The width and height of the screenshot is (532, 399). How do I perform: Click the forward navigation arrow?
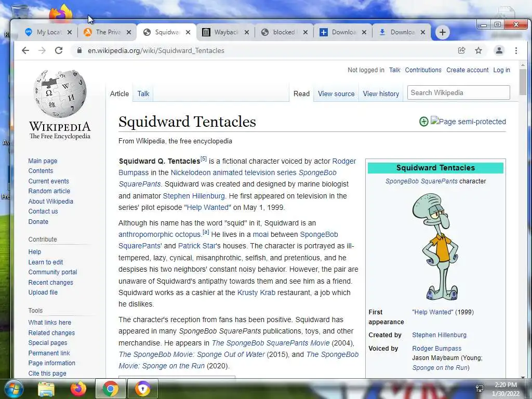click(42, 50)
